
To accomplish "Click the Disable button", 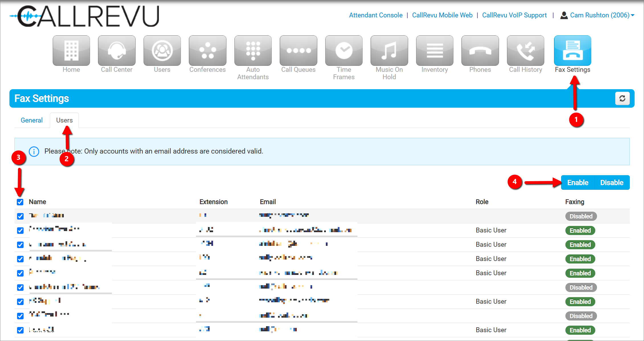I will click(x=612, y=183).
